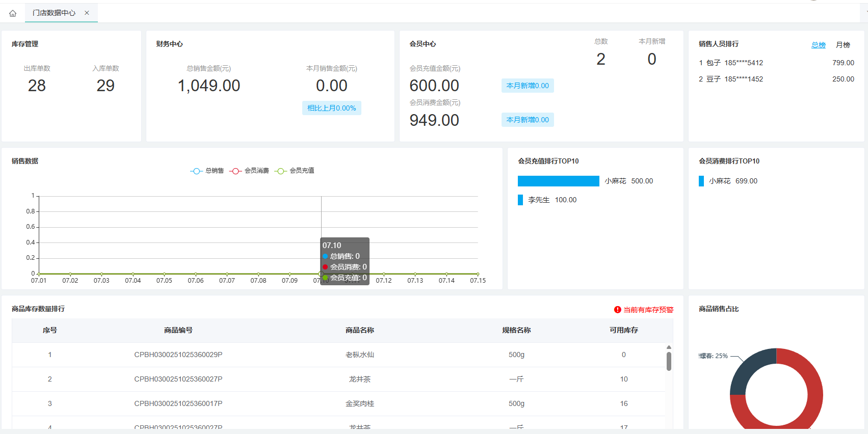Screen dimensions: 868x434
Task: Switch to 月榜 sales ranking
Action: pos(843,45)
